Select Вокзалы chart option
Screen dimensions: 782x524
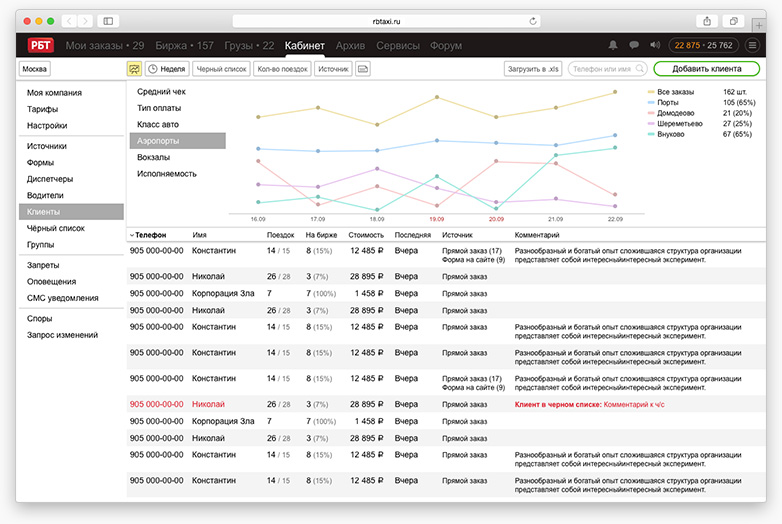pyautogui.click(x=153, y=158)
